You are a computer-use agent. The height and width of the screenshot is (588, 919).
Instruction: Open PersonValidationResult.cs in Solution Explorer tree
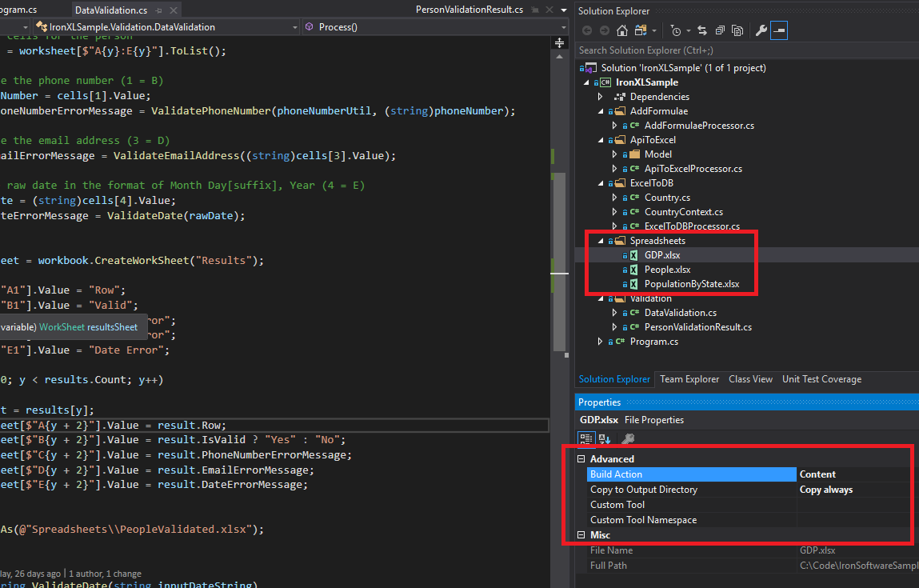click(698, 327)
